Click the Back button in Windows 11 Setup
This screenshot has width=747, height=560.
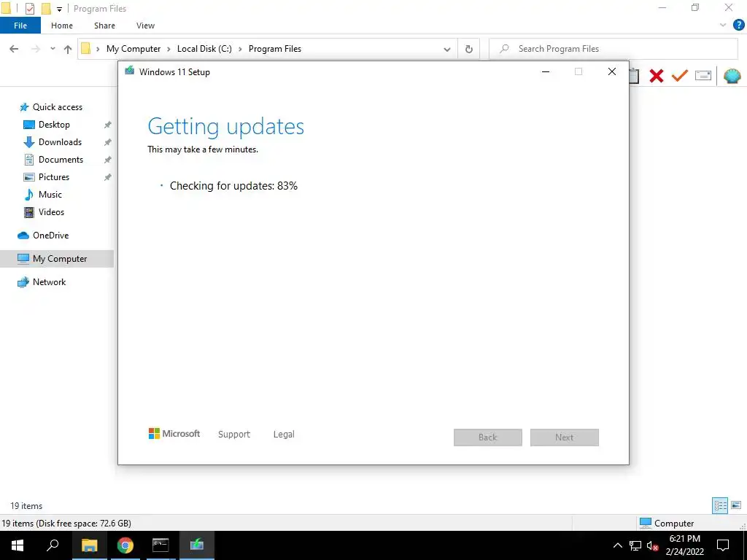tap(488, 437)
